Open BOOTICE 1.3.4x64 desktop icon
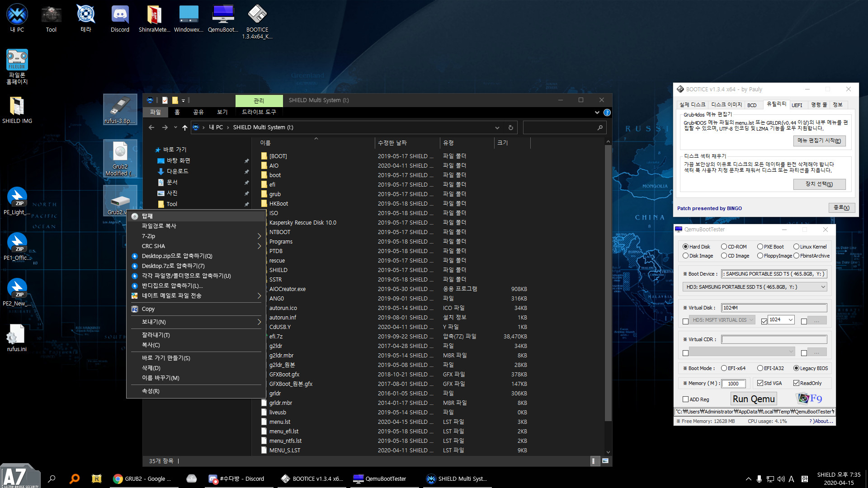Viewport: 868px width, 488px height. [x=257, y=21]
